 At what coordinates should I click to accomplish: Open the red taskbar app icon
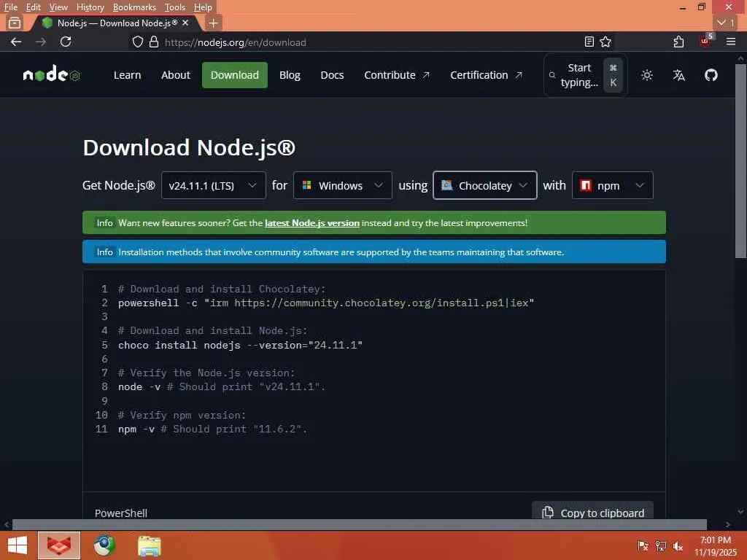[x=59, y=545]
